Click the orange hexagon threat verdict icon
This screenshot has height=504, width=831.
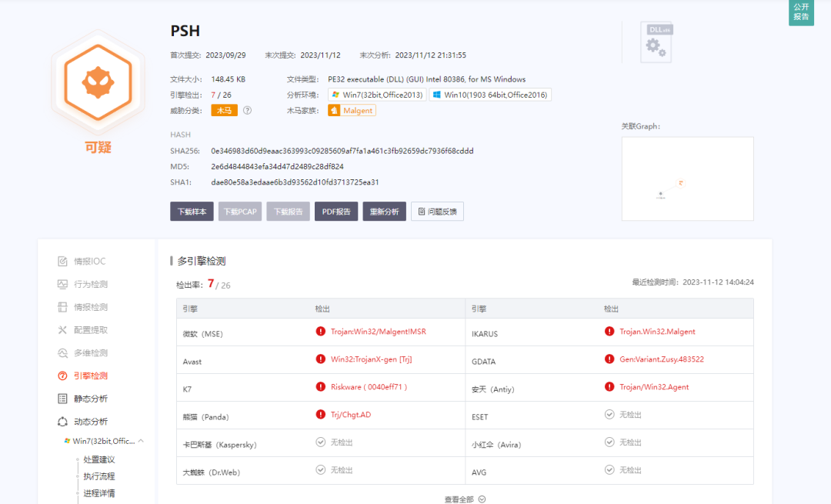pyautogui.click(x=98, y=82)
